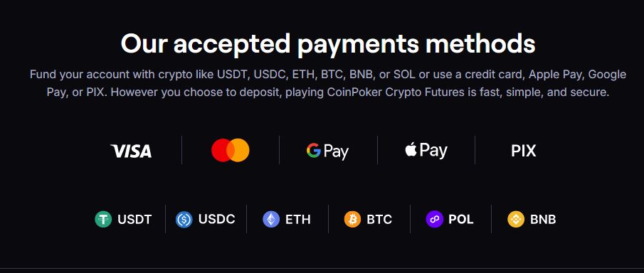Select the Mastercard red-orange circles logo
Viewport: 644px width, 273px height.
pyautogui.click(x=231, y=150)
